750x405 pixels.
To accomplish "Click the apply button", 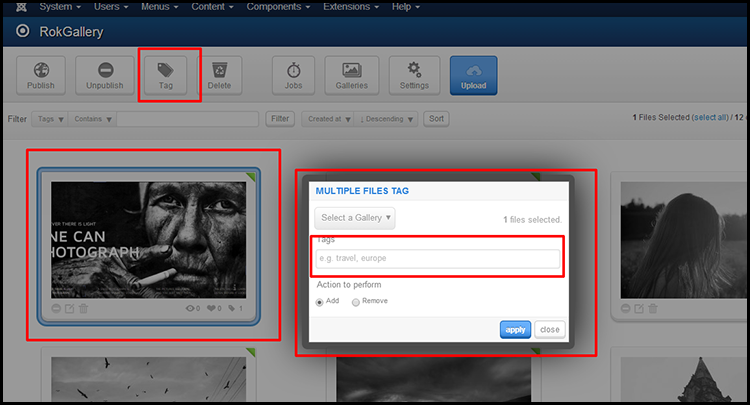I will click(515, 329).
